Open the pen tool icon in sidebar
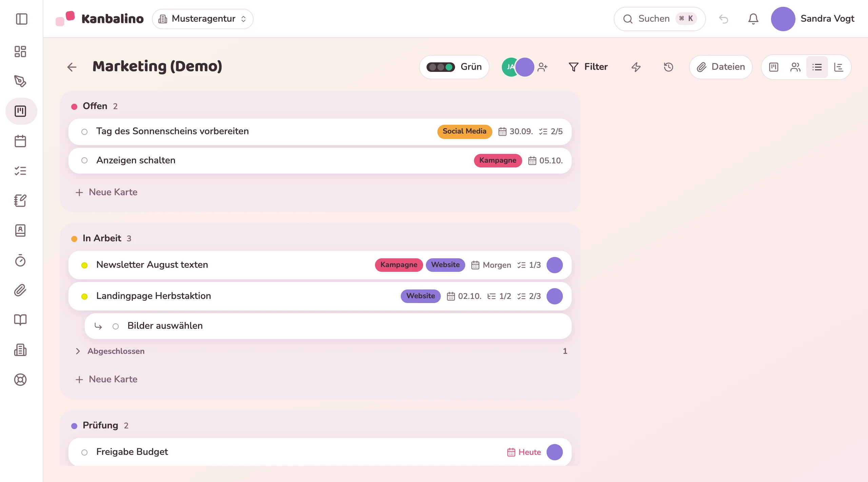The image size is (868, 482). [20, 81]
